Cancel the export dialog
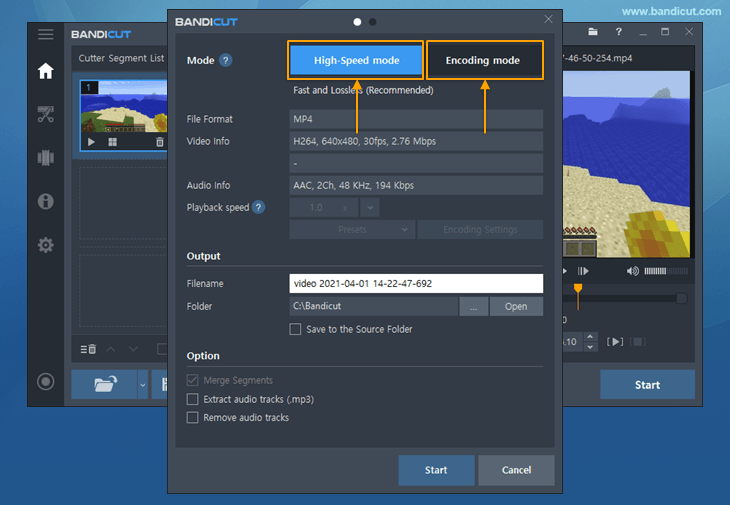This screenshot has width=730, height=505. coord(516,470)
